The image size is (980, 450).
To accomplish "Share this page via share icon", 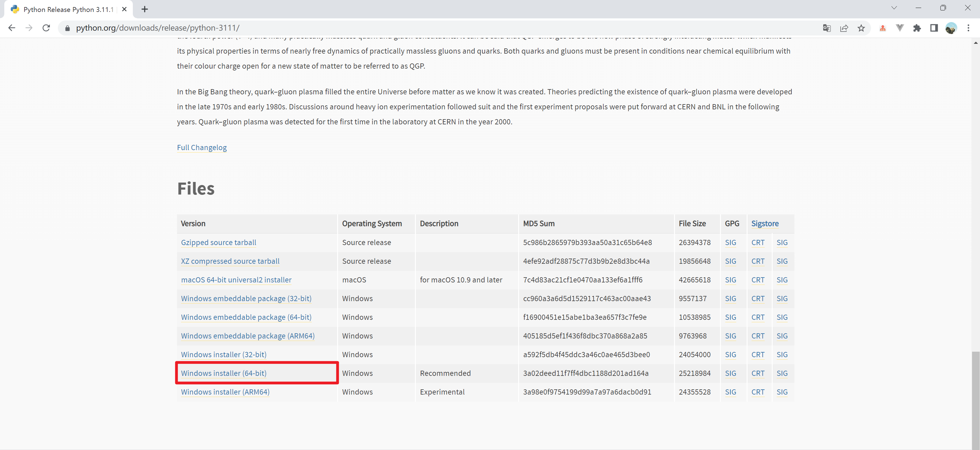I will point(844,28).
